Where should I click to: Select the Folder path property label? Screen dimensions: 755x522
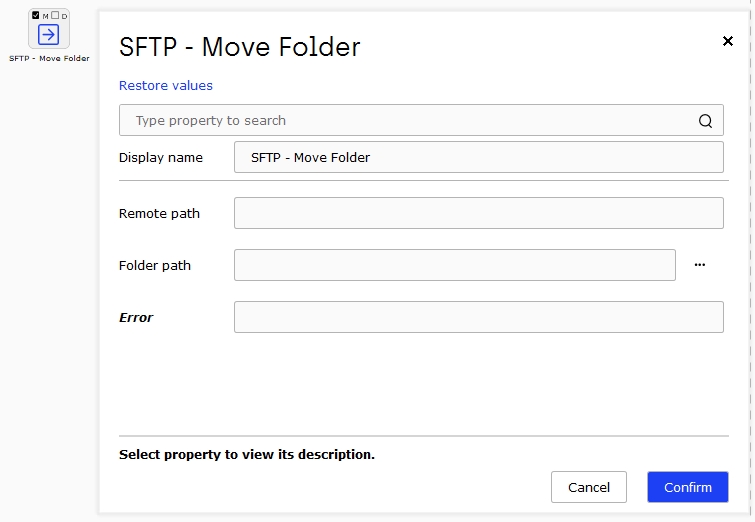pyautogui.click(x=155, y=266)
